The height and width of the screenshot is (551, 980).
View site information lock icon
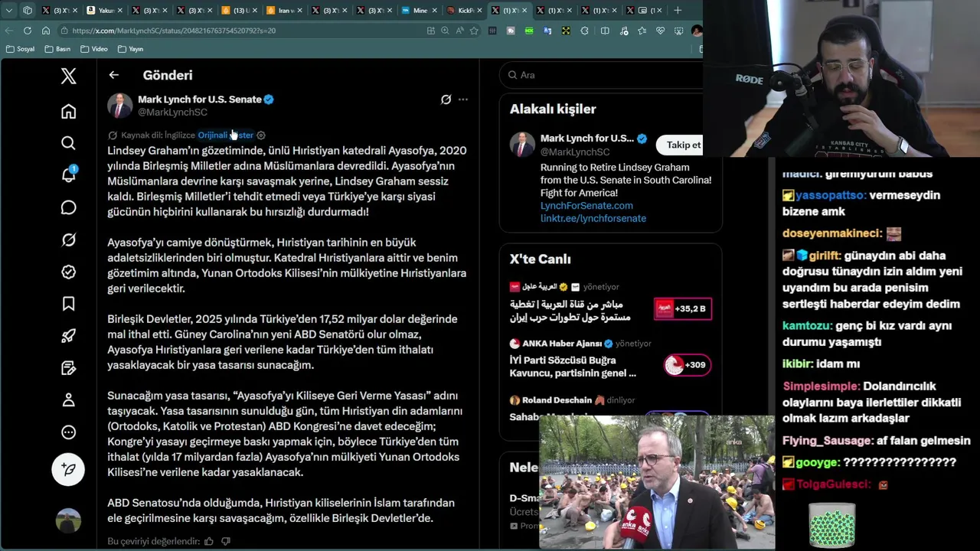pyautogui.click(x=63, y=31)
